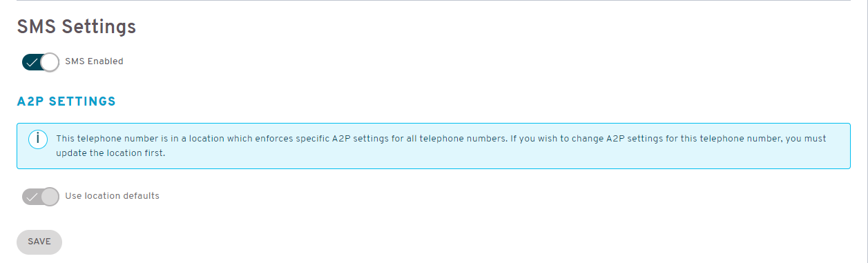Click the "A2P SETTINGS" section heading
This screenshot has height=263, width=868.
[66, 101]
